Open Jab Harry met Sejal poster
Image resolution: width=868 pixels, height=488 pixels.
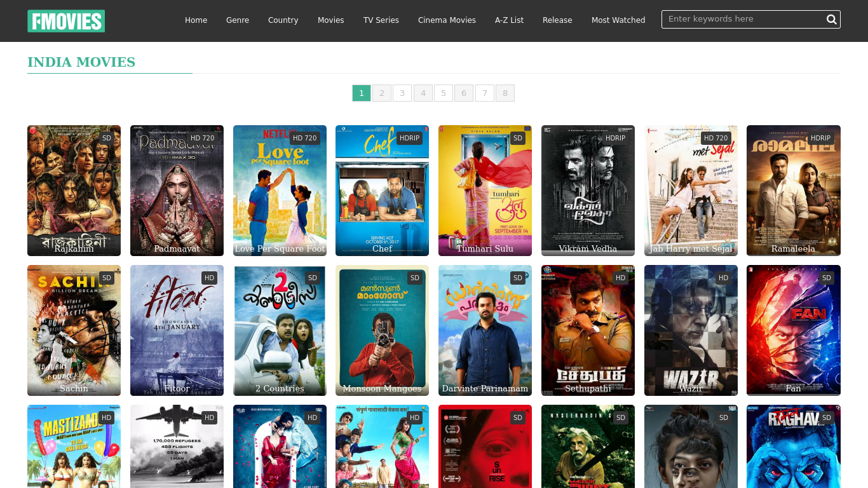(691, 191)
